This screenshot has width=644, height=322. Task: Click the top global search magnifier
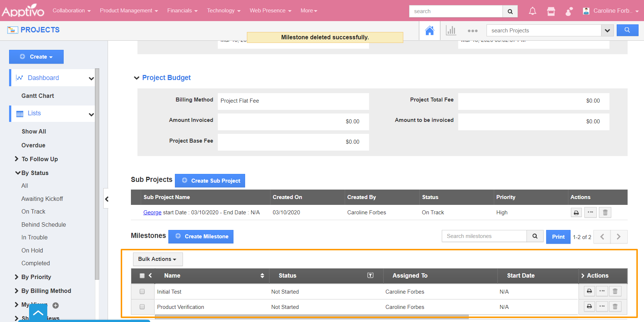click(510, 11)
